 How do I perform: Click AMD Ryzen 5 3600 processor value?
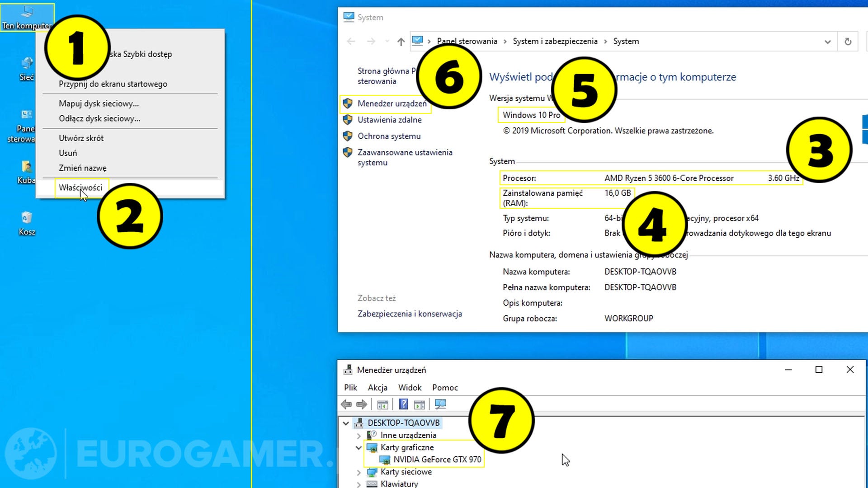pyautogui.click(x=669, y=178)
